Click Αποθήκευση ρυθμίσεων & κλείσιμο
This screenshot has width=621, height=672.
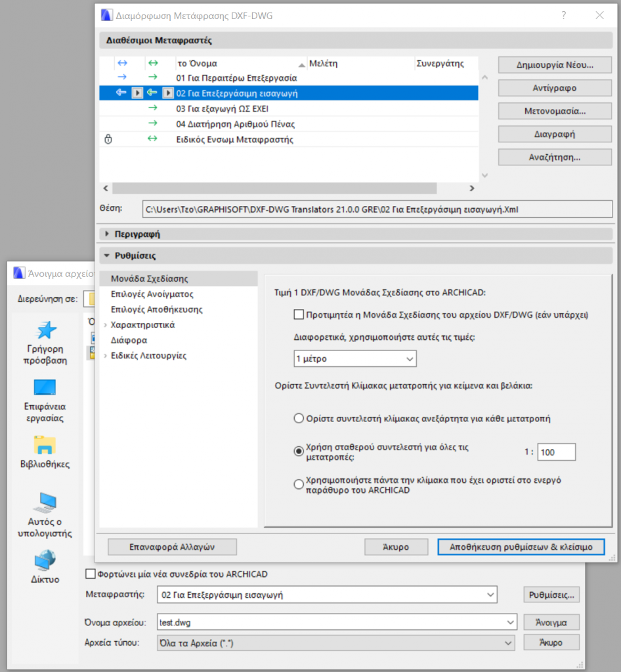point(521,547)
